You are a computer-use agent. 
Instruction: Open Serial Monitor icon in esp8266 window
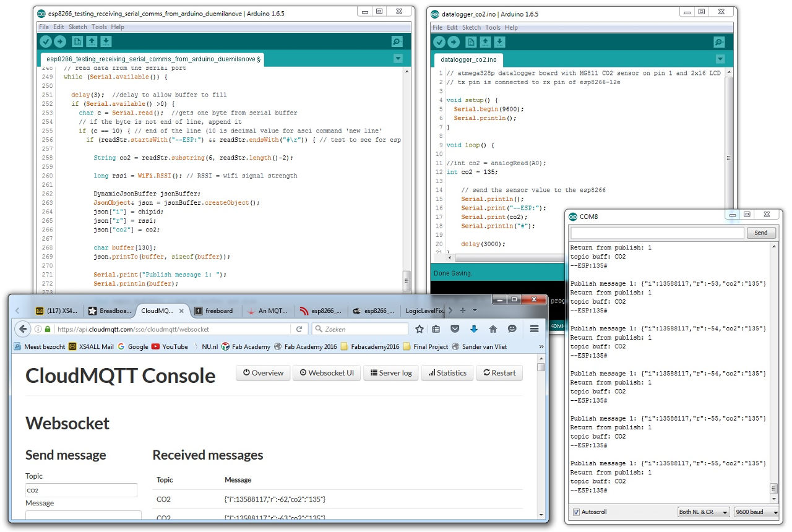tap(397, 41)
